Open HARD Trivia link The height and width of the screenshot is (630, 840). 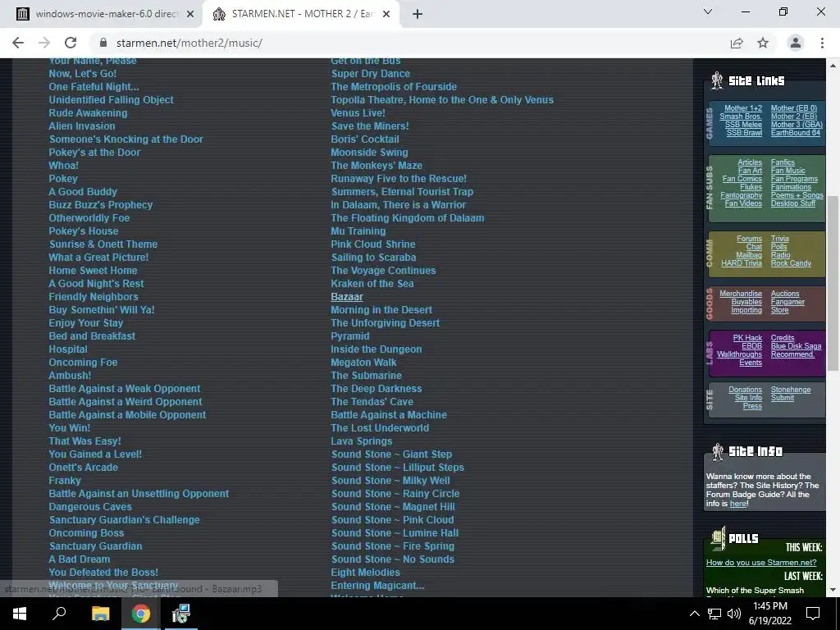click(742, 263)
